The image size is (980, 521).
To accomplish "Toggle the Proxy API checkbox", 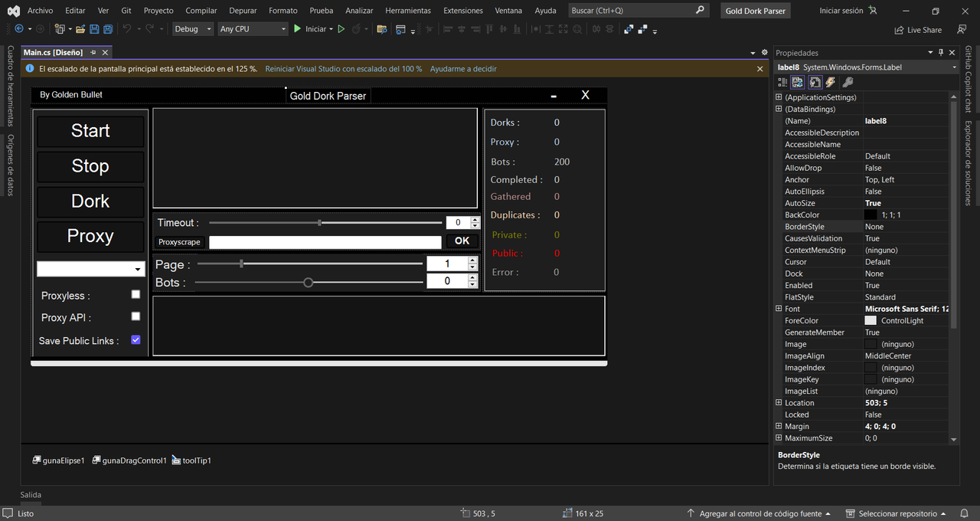I will tap(136, 316).
